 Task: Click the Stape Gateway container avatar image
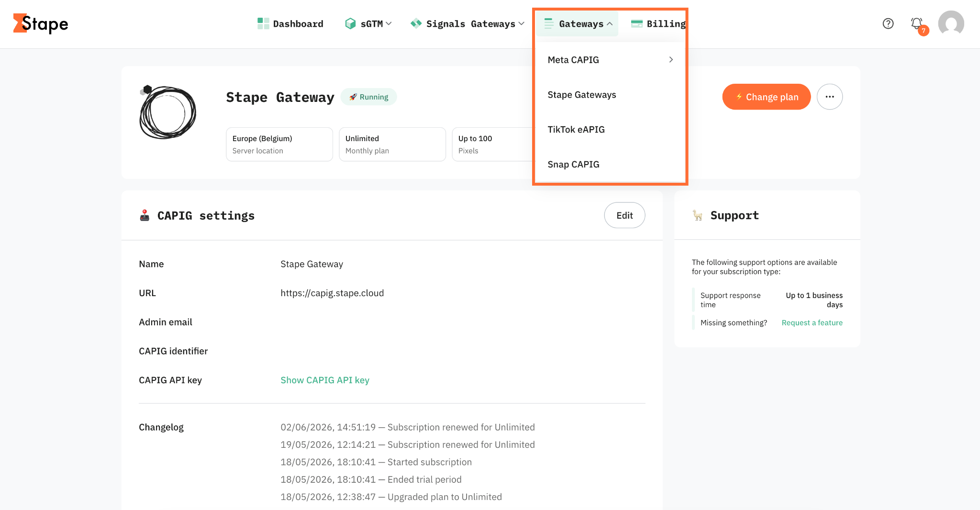coord(167,112)
